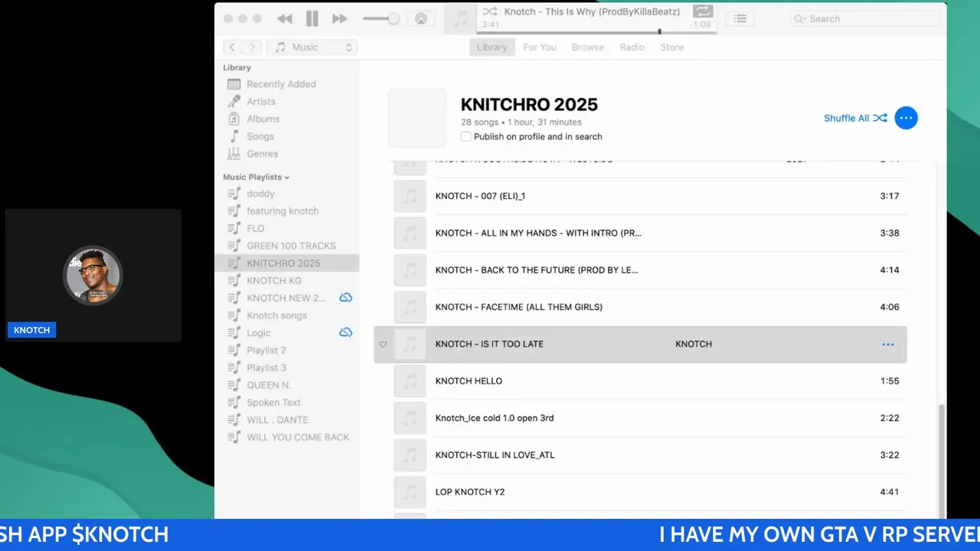The image size is (980, 551).
Task: Click the playlist artwork placeholder
Action: tap(417, 118)
